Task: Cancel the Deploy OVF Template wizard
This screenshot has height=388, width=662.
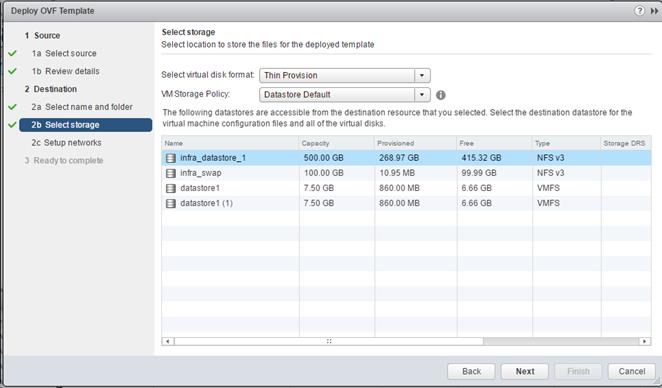Action: coord(632,371)
